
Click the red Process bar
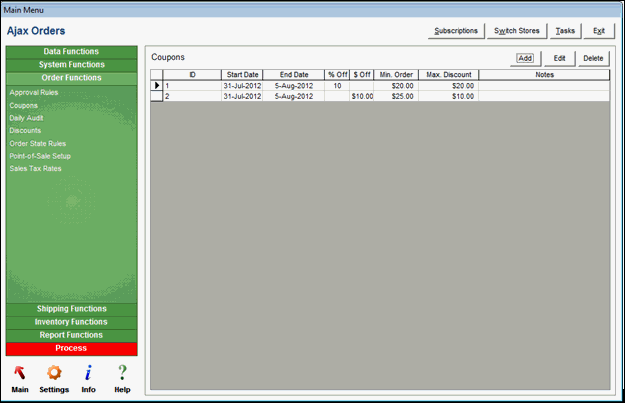click(x=71, y=348)
